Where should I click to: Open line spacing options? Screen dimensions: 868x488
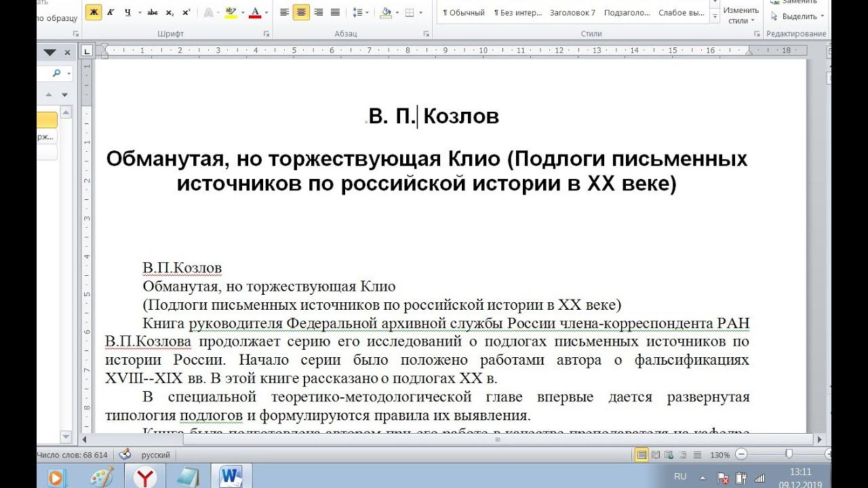tap(360, 12)
